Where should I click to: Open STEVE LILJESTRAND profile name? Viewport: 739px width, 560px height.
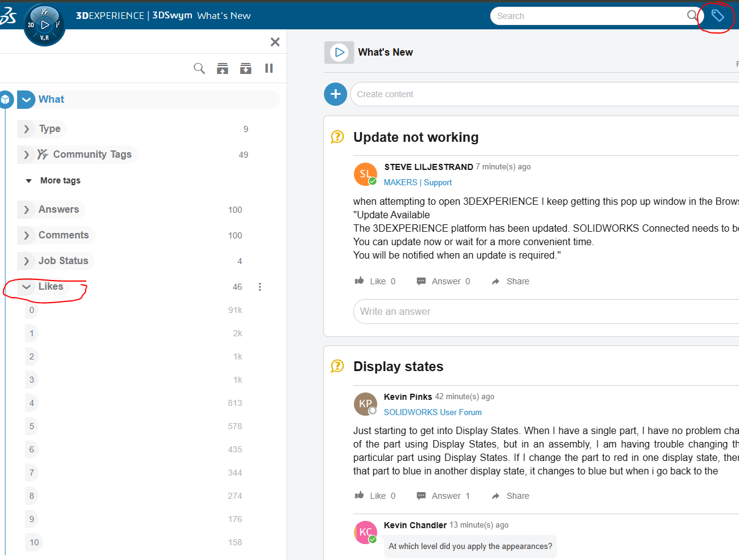[428, 167]
